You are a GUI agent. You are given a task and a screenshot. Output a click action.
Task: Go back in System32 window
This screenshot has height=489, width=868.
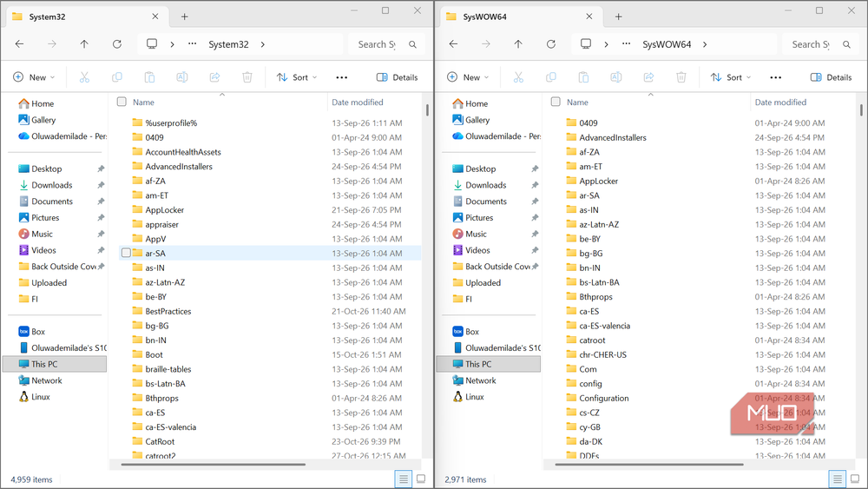click(19, 44)
